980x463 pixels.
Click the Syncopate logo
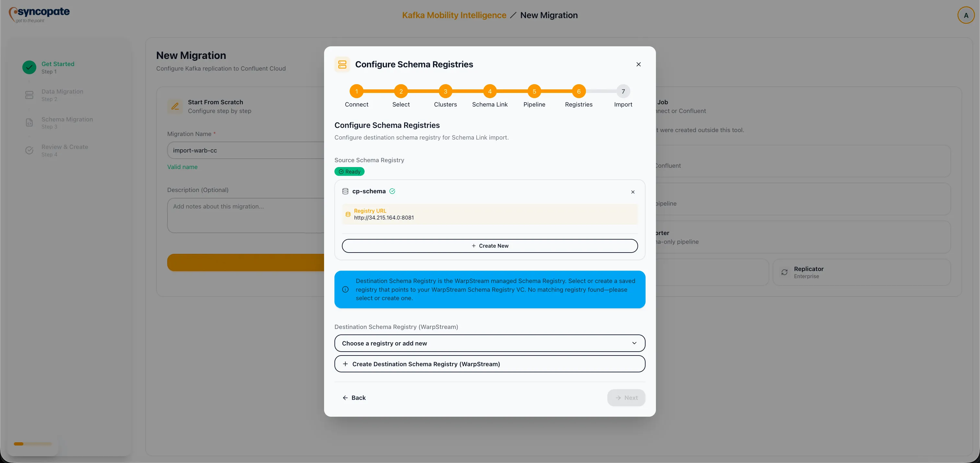pos(39,14)
